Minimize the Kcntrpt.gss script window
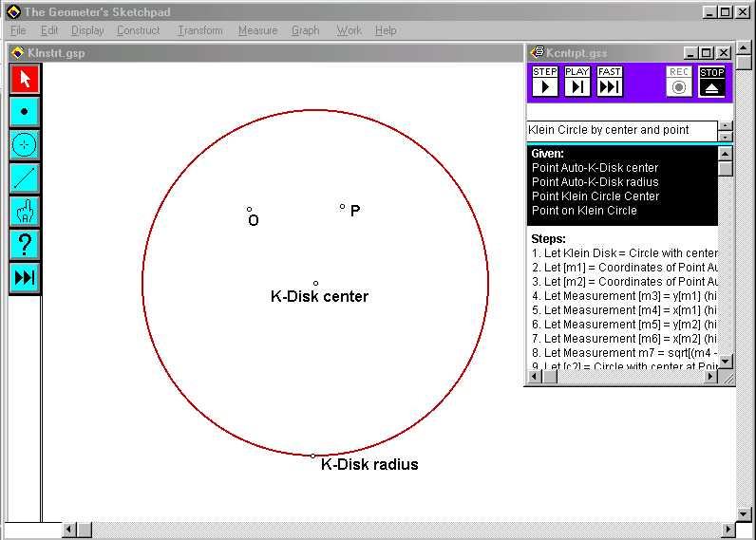 pos(690,53)
